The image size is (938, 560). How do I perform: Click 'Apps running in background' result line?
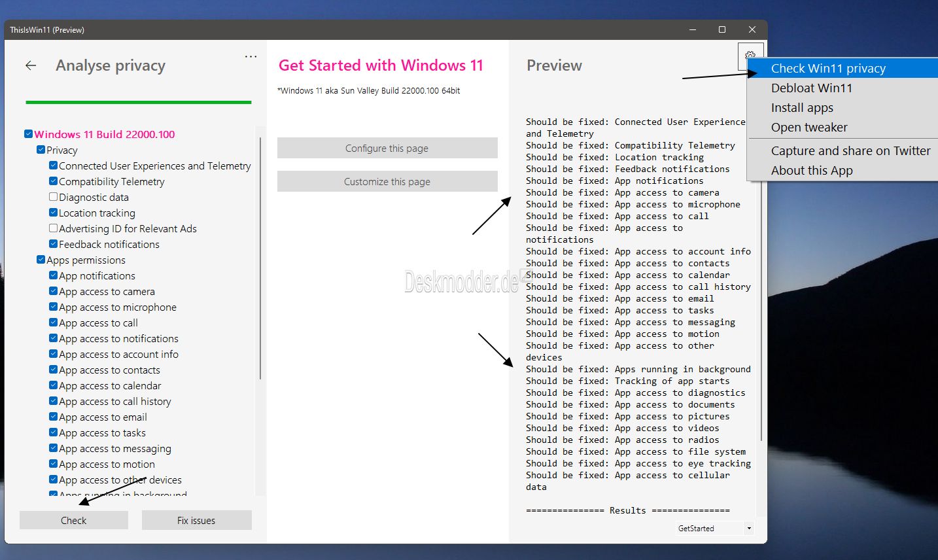[x=638, y=369]
